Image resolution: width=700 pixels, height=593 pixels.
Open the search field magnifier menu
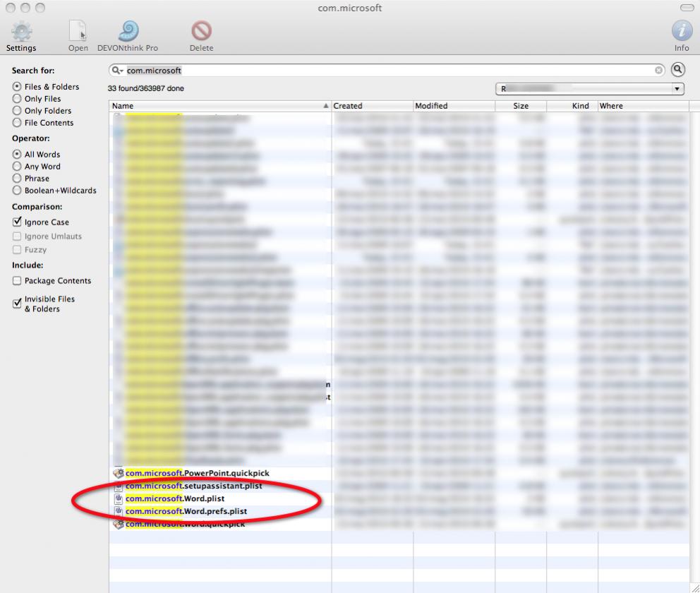[x=117, y=70]
